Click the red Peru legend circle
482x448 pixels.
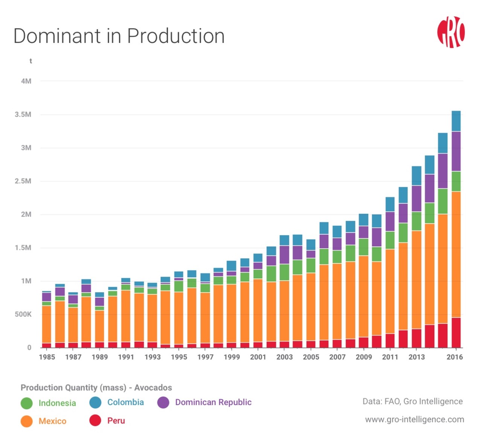point(96,421)
